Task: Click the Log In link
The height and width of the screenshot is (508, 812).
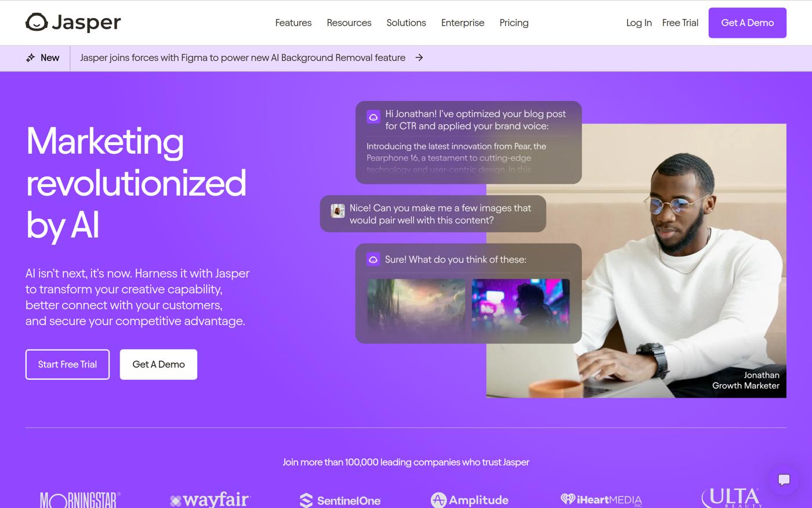Action: coord(639,23)
